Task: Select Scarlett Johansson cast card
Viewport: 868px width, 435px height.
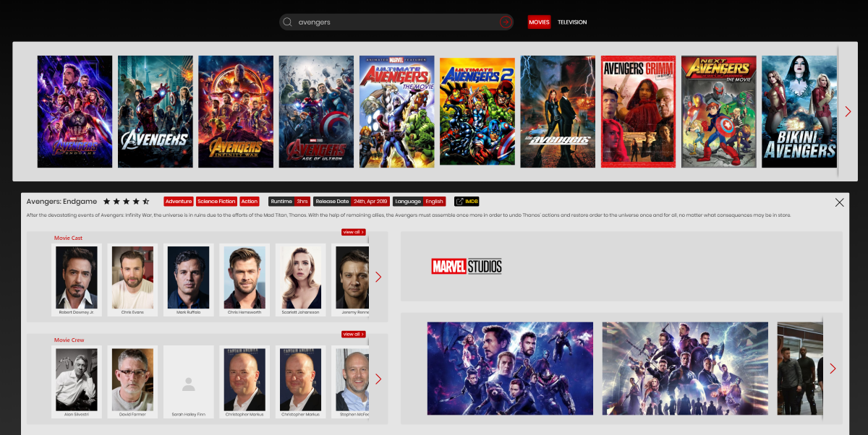Action: tap(300, 280)
